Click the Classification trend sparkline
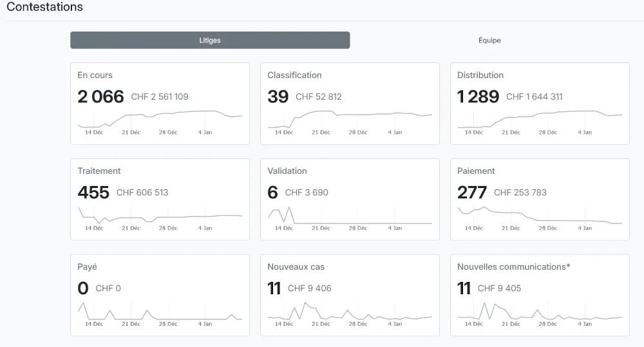This screenshot has width=644, height=347. [350, 119]
